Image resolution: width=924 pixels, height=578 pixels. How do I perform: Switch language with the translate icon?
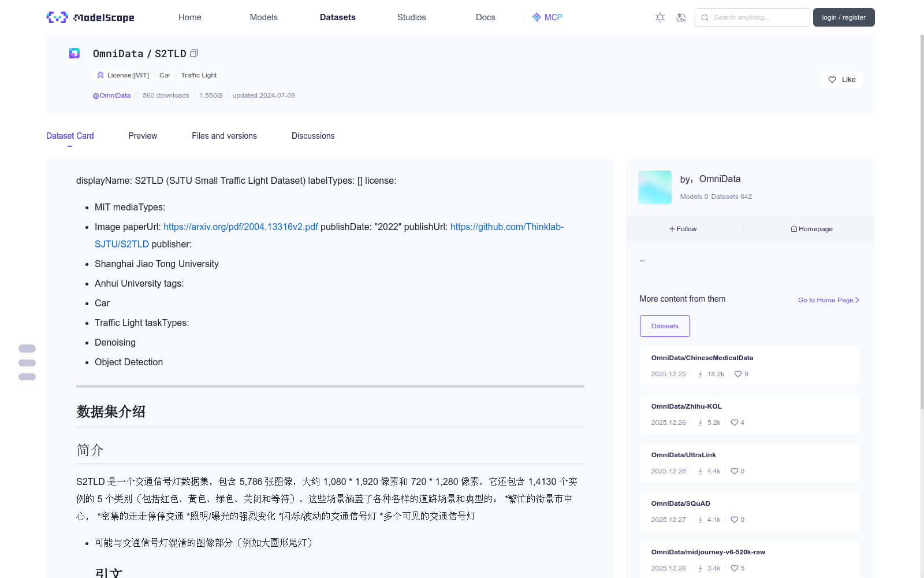(x=681, y=17)
